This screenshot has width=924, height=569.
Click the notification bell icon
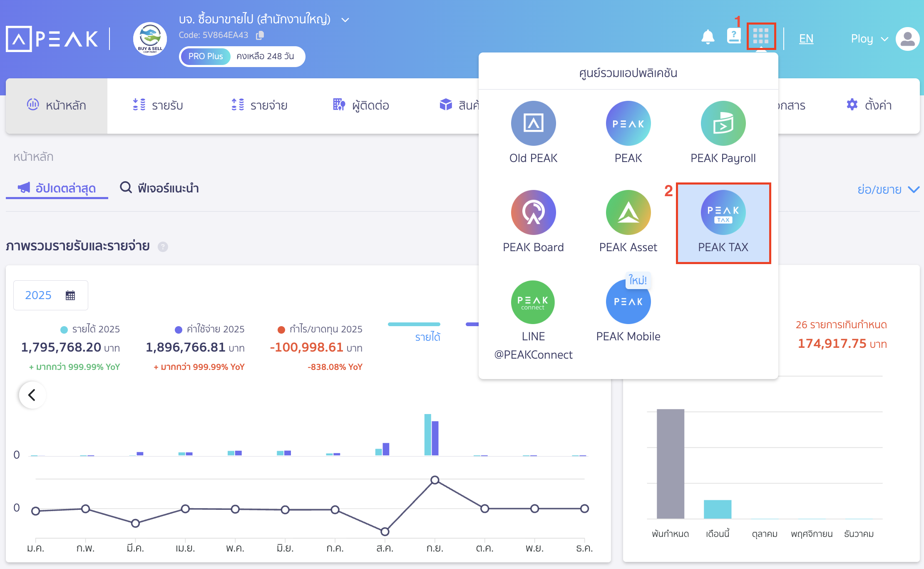[708, 37]
